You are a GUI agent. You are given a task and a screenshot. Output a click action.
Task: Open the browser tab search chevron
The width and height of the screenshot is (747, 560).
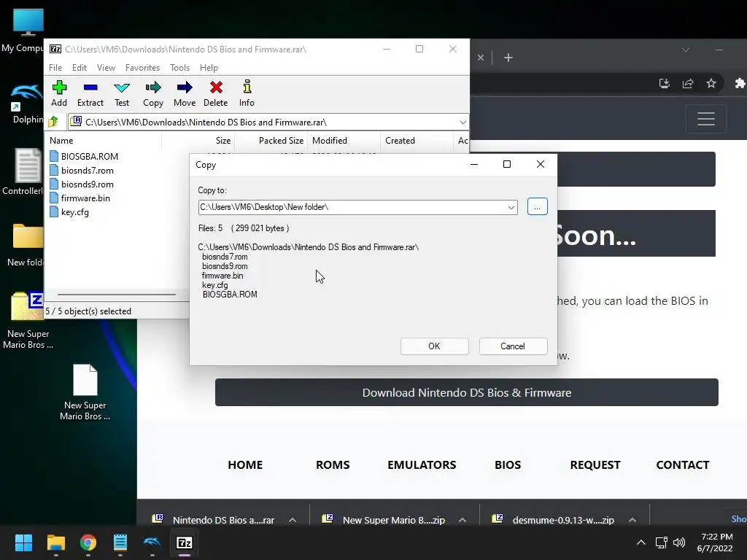click(x=686, y=50)
